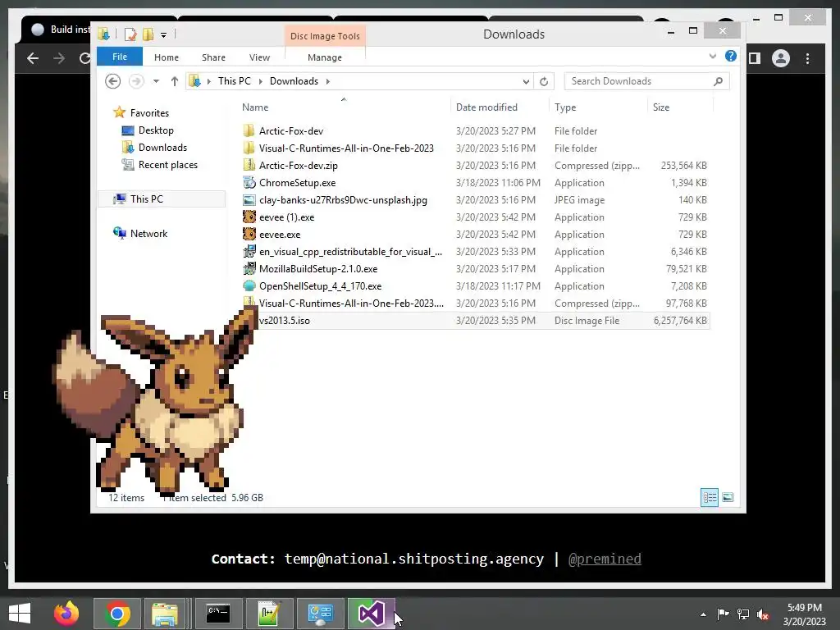
Task: Select clay-banks-u27Rrbs9Dwc-unsplash.jpg image icon
Action: (249, 200)
